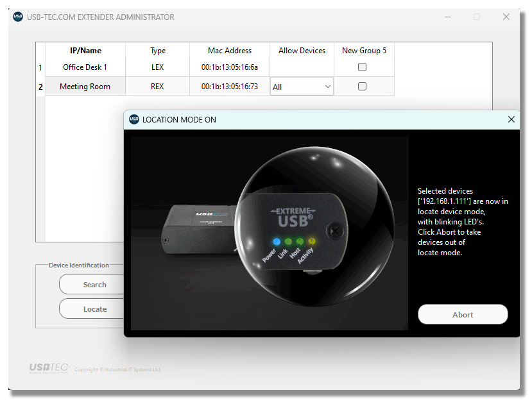
Task: Click the Locate button under Device Identification
Action: (x=92, y=308)
